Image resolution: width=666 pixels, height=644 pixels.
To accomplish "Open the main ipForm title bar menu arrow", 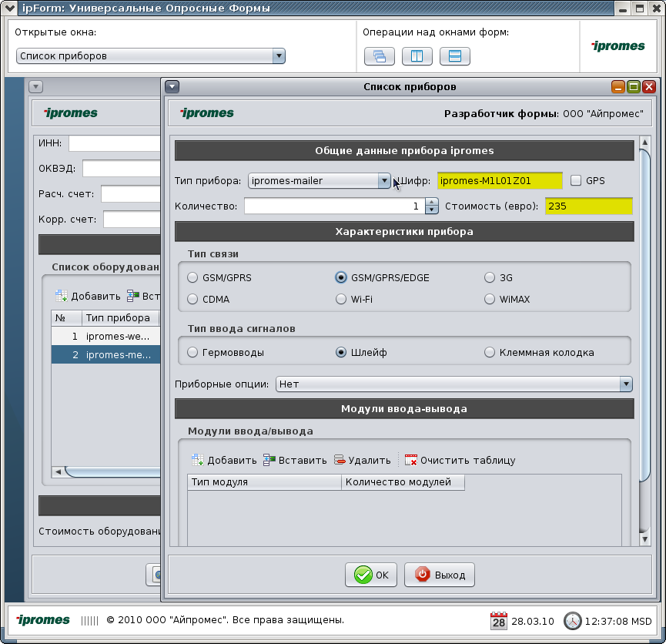I will pyautogui.click(x=9, y=8).
